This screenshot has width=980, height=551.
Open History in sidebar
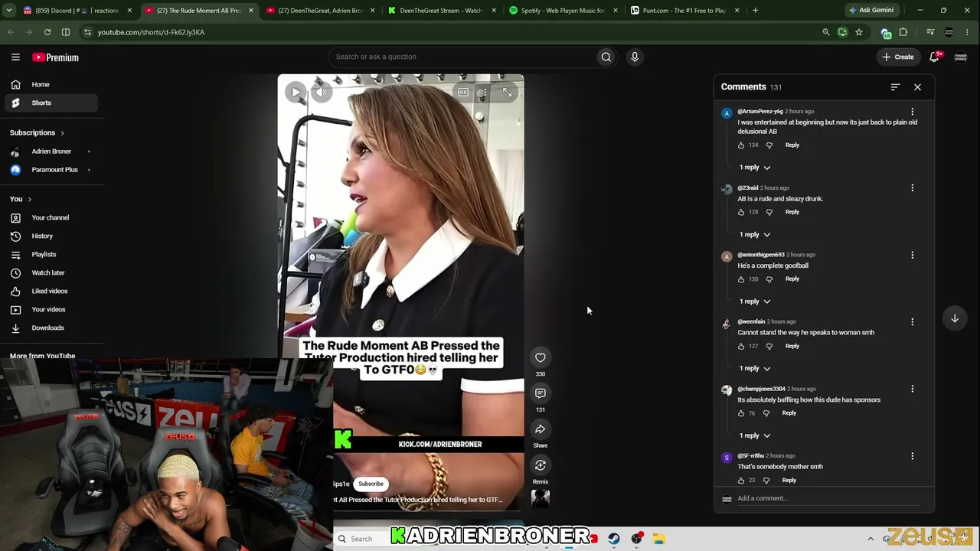(x=50, y=236)
